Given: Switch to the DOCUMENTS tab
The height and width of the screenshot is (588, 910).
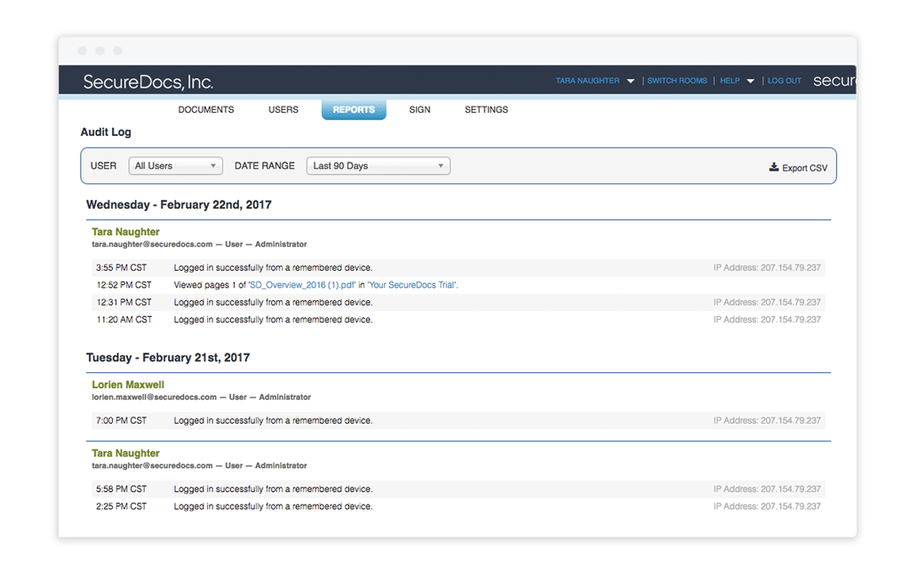Looking at the screenshot, I should [x=205, y=109].
